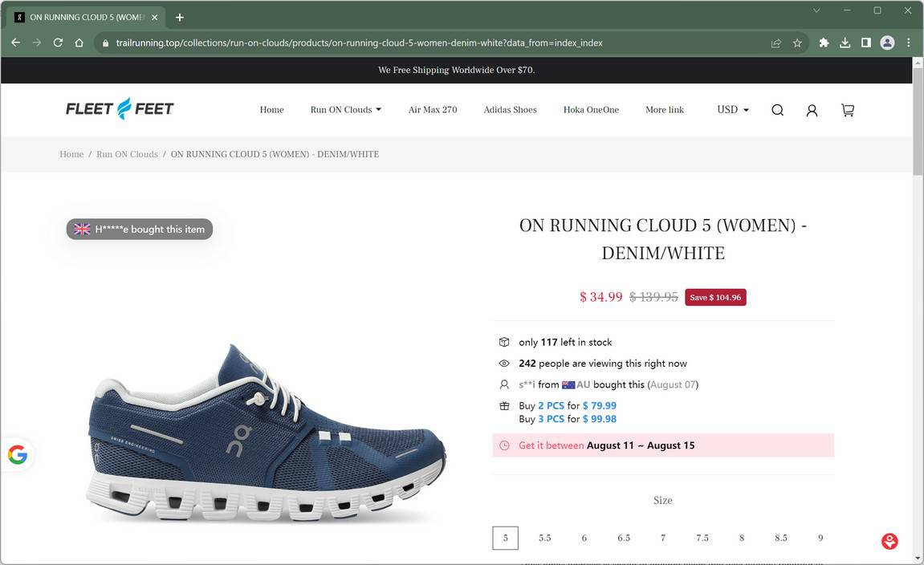The height and width of the screenshot is (565, 924).
Task: Go to browser home page
Action: (79, 43)
